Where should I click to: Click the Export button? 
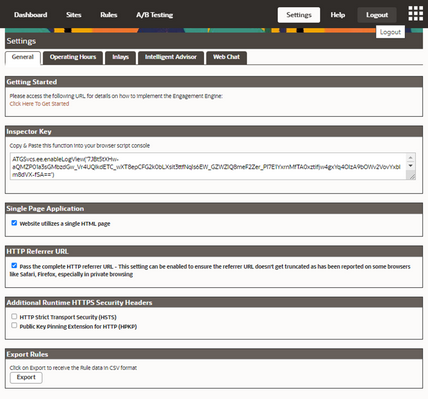point(26,378)
